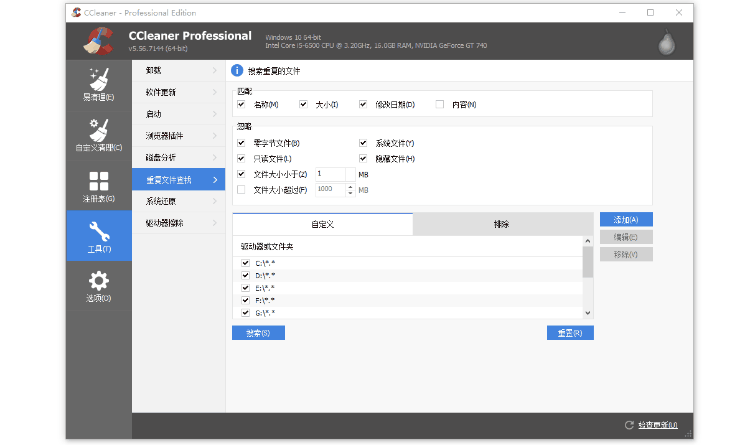This screenshot has width=750, height=445.
Task: Click the 添加(A) add button
Action: coord(626,220)
